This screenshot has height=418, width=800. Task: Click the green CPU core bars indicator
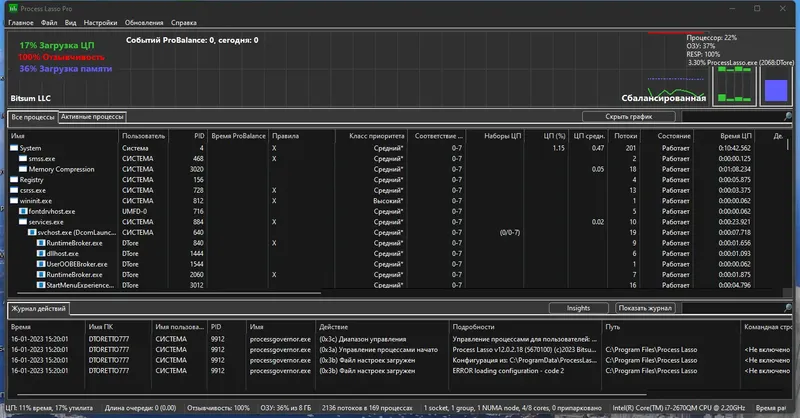[x=734, y=84]
